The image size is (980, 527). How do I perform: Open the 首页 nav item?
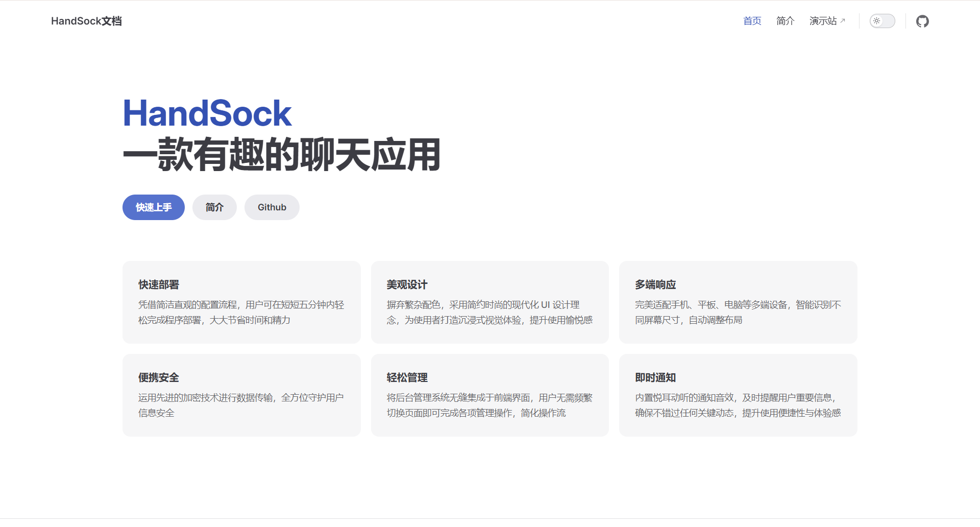[x=752, y=21]
